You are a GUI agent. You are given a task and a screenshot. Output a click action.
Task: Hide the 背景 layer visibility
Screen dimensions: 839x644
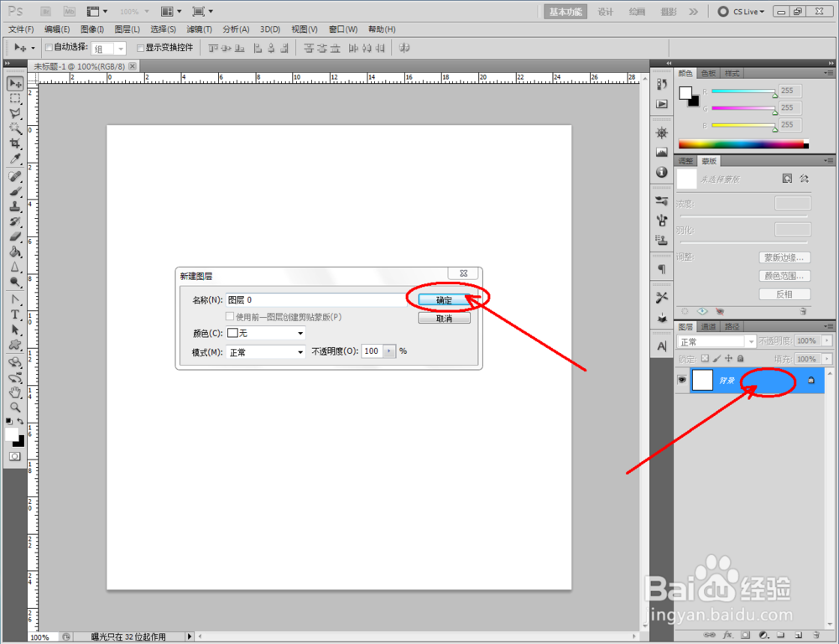(x=682, y=380)
